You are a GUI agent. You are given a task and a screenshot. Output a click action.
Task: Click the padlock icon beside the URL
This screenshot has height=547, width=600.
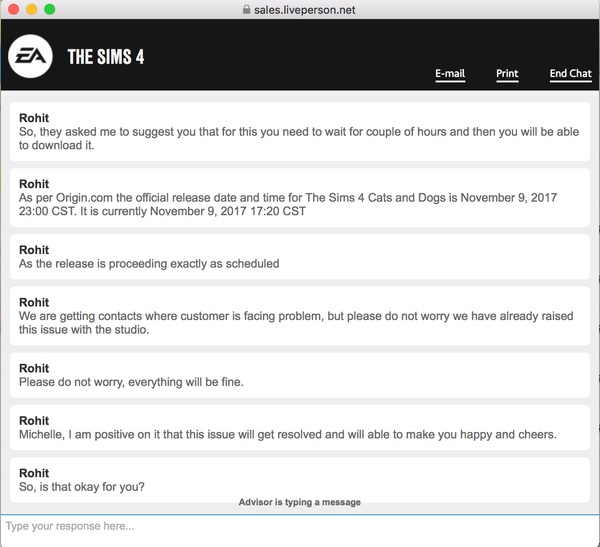[246, 10]
